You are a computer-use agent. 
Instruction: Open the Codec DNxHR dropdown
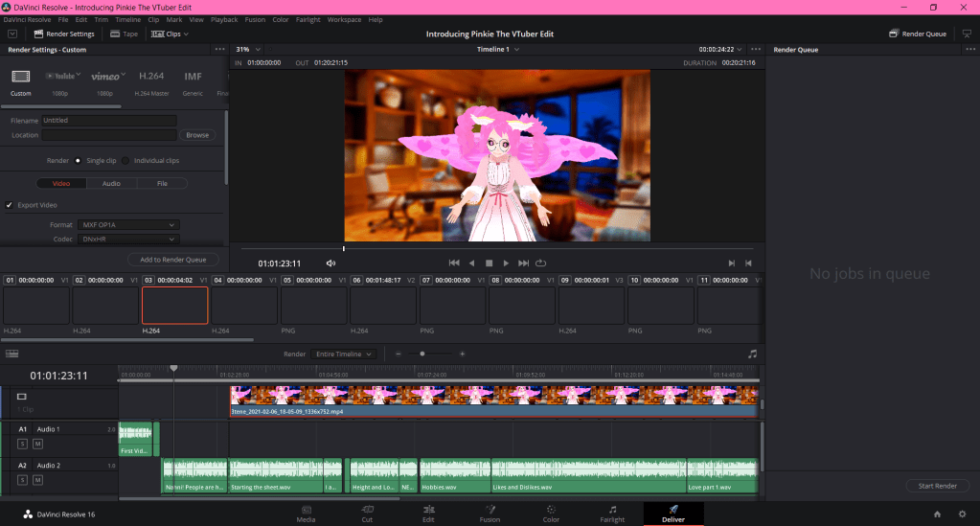pyautogui.click(x=128, y=239)
